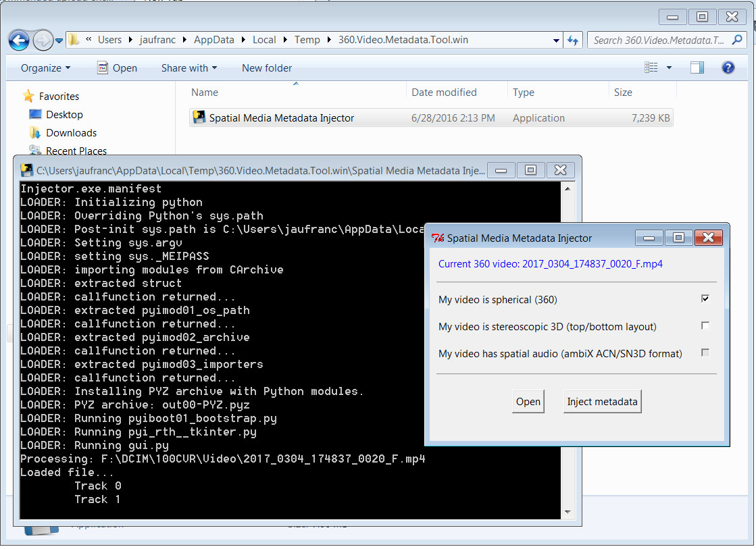Viewport: 756px width, 549px height.
Task: Select Favorites in navigation pane
Action: pyautogui.click(x=51, y=97)
